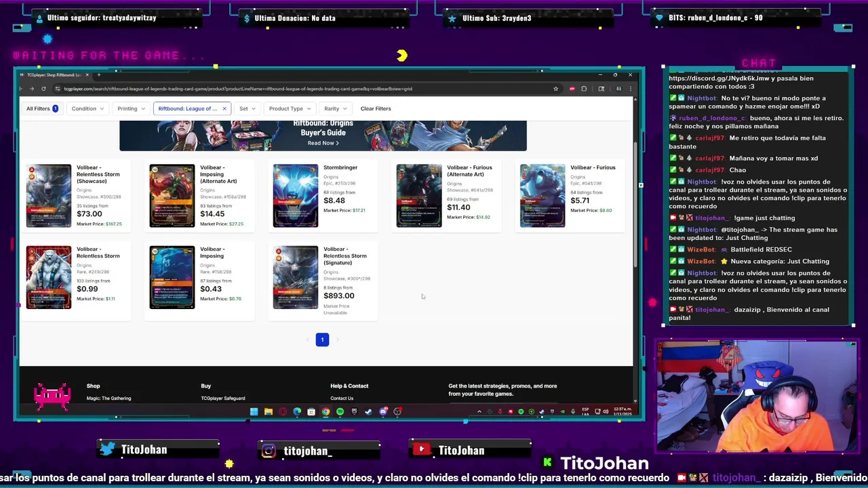This screenshot has width=868, height=488.
Task: Go to next results page arrow
Action: click(338, 340)
